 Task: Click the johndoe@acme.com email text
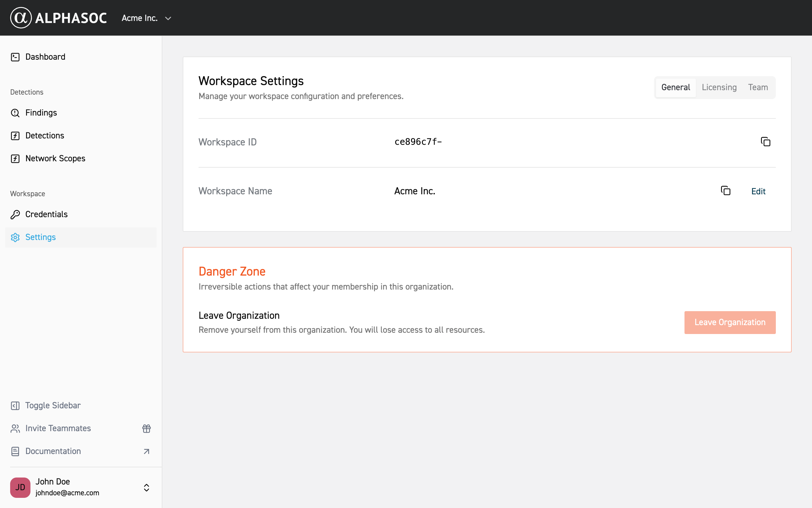[68, 492]
